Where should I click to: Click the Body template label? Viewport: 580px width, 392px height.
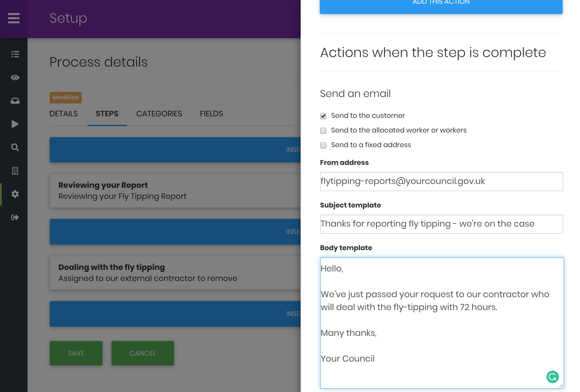[x=346, y=248]
